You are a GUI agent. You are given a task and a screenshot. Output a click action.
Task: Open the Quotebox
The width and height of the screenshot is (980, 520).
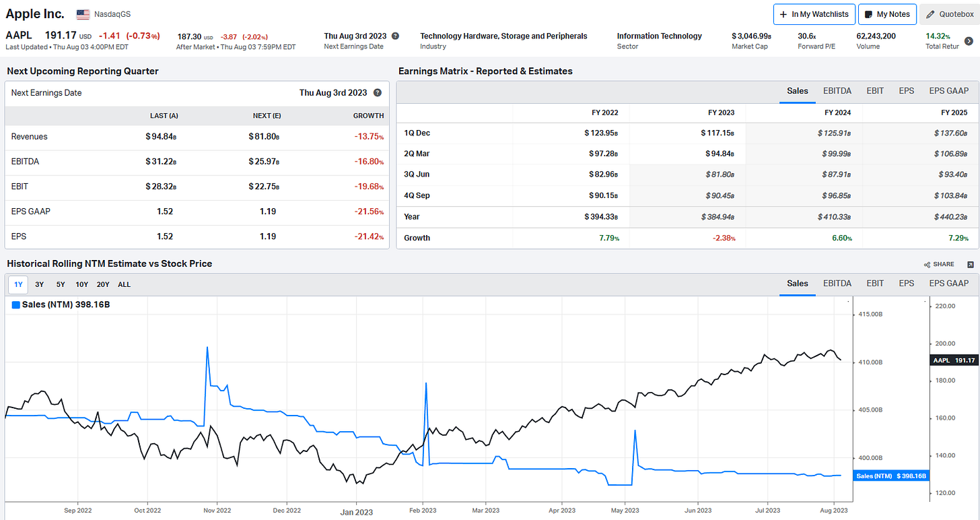pyautogui.click(x=949, y=14)
